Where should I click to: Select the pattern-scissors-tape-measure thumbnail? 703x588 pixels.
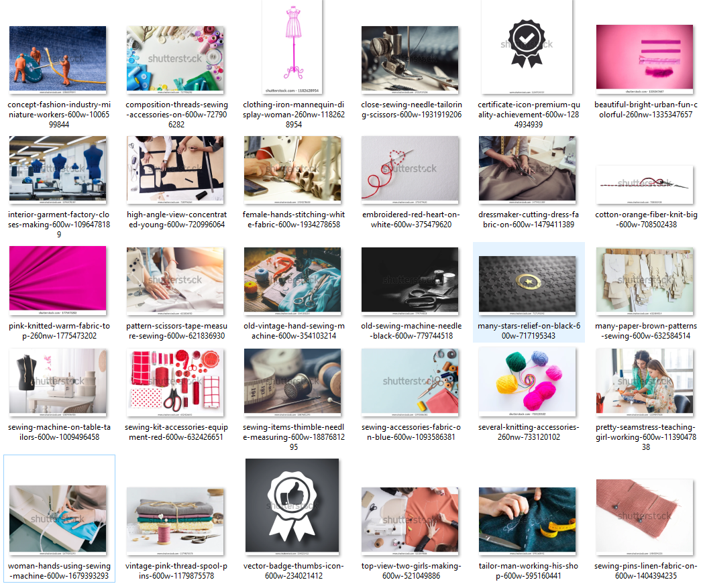click(x=175, y=280)
